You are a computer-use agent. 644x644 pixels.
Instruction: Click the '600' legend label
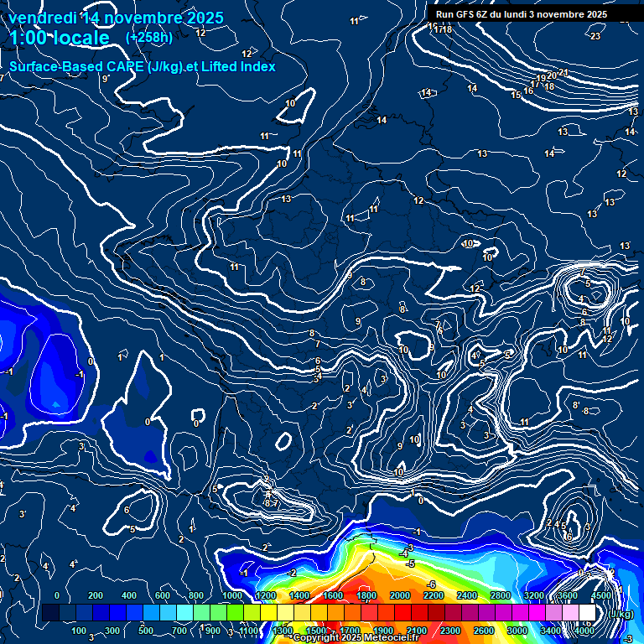tap(162, 595)
